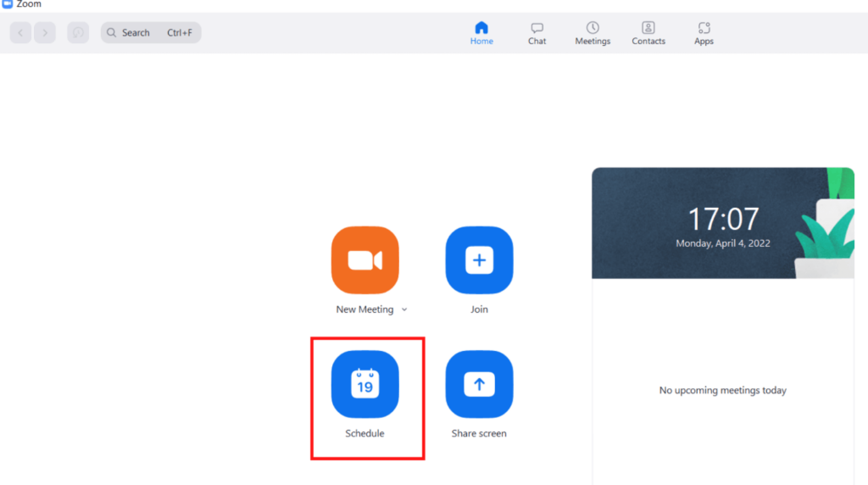Select the Meetings menu item
This screenshot has width=868, height=485.
point(593,33)
